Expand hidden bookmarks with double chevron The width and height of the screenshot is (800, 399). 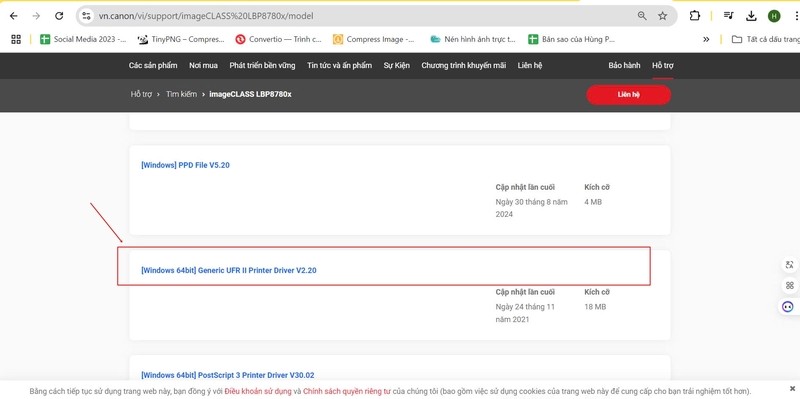(706, 39)
